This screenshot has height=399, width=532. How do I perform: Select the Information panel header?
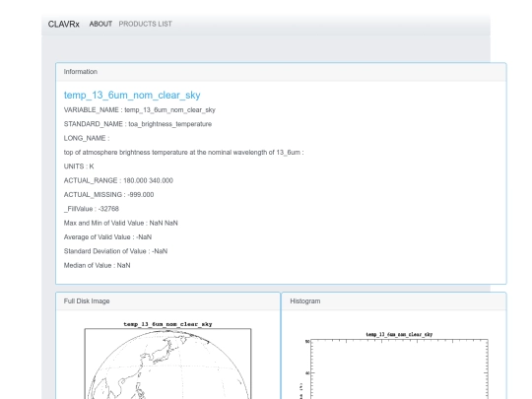point(281,72)
